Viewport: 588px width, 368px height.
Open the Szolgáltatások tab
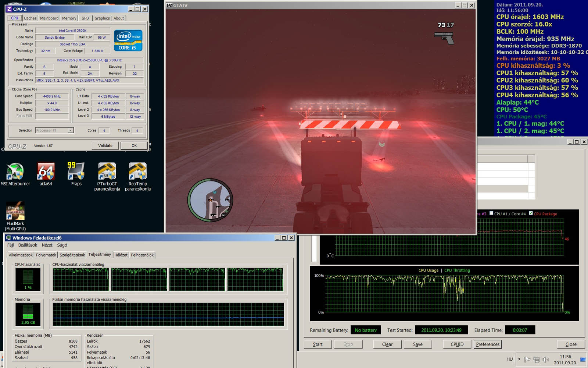(72, 255)
